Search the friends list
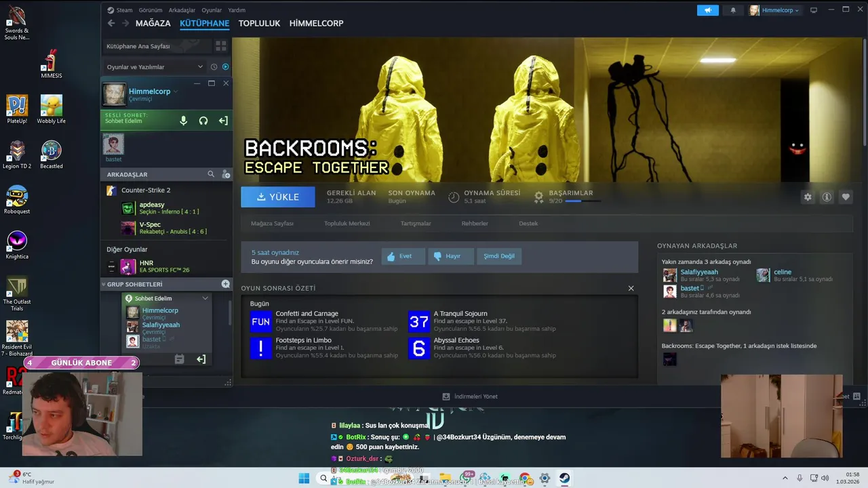The width and height of the screenshot is (868, 488). click(x=211, y=174)
